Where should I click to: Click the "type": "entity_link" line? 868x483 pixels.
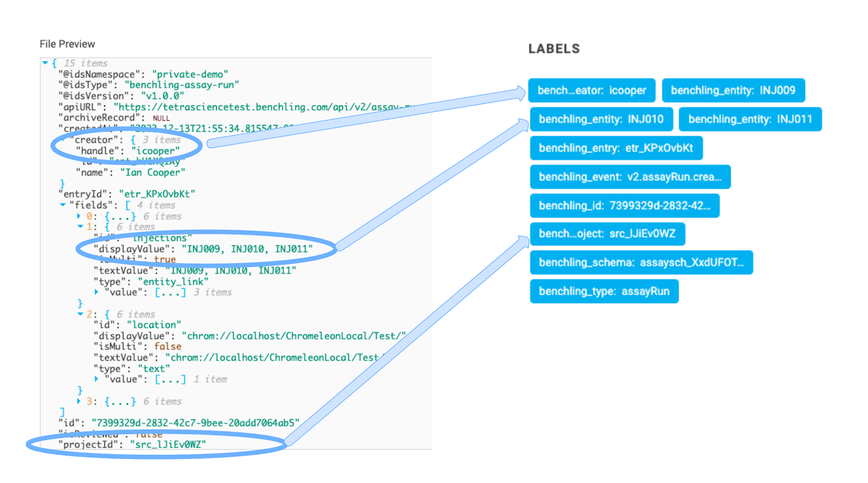[x=151, y=282]
